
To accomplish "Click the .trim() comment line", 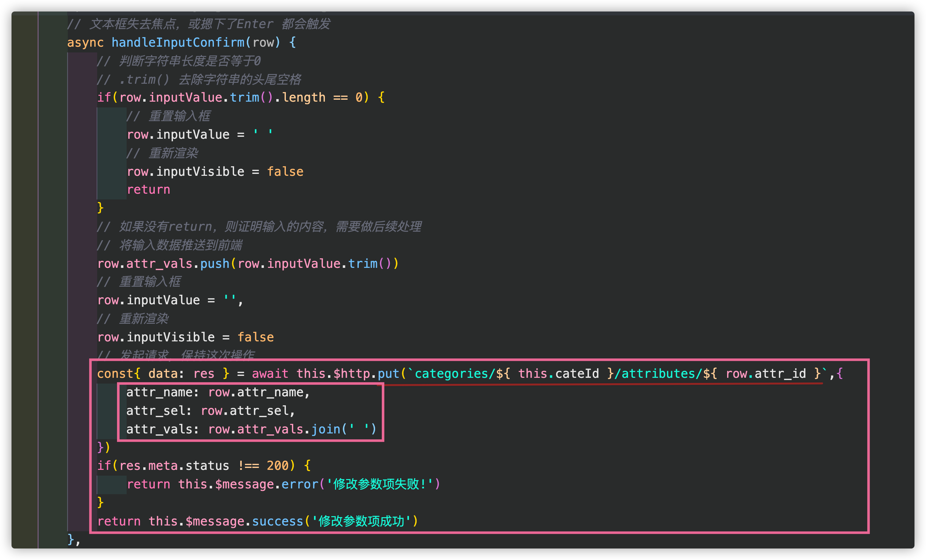I will click(x=199, y=79).
